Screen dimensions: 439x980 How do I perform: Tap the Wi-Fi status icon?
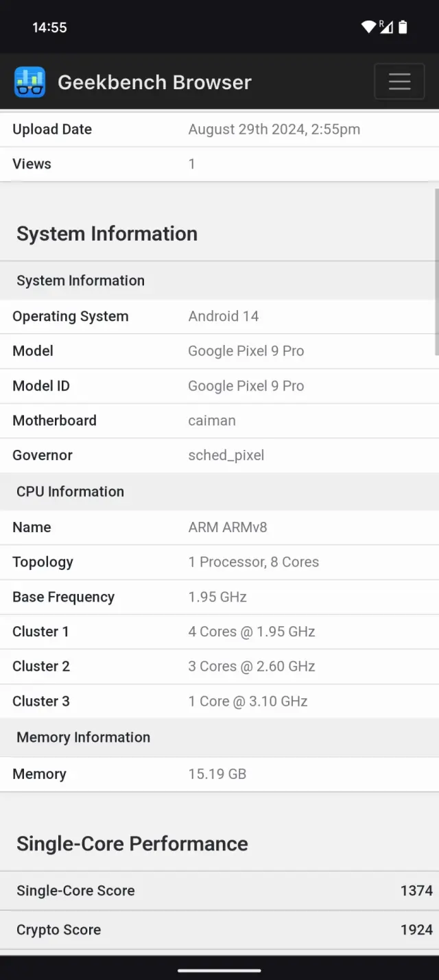pos(369,27)
